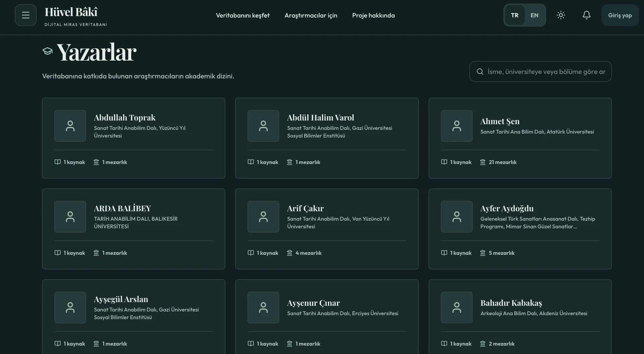Open Abdül Halim Varol author name
Screen dimensions: 644x354
(x=320, y=117)
